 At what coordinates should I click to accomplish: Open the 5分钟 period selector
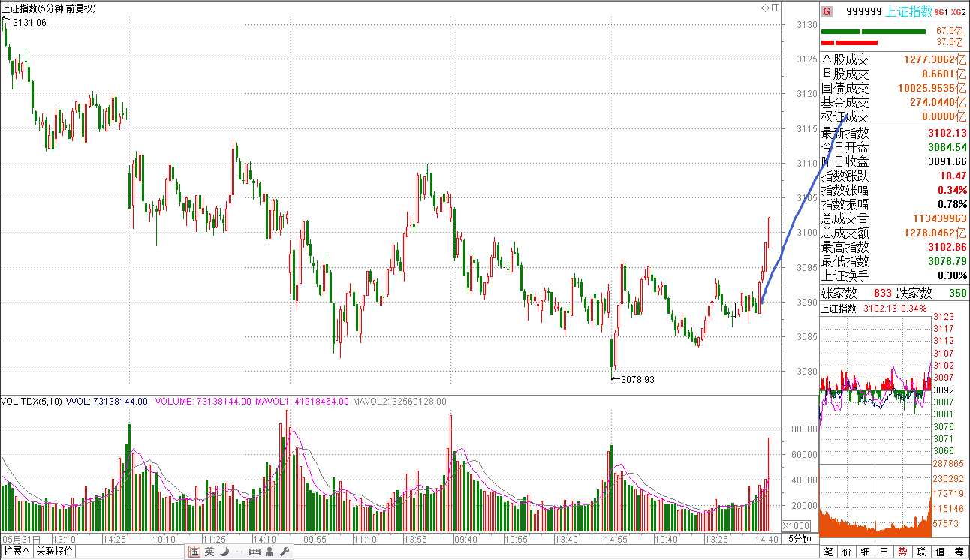(x=800, y=539)
